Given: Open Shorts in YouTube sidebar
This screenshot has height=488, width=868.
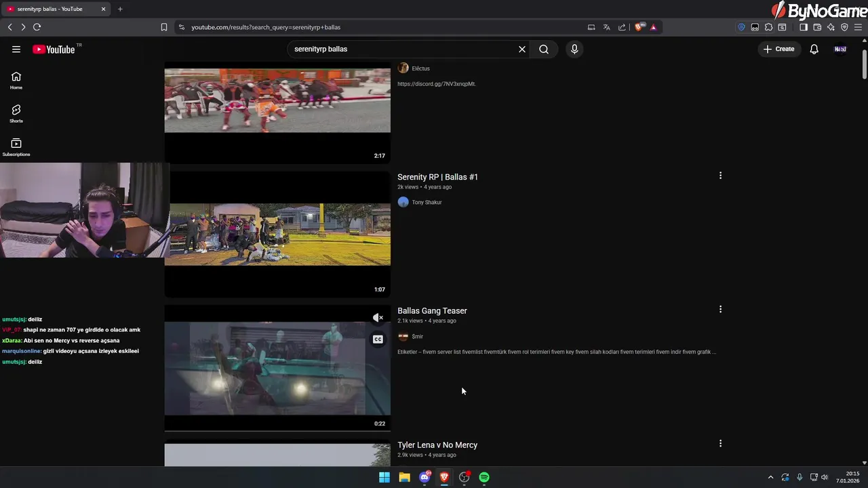Looking at the screenshot, I should coord(16,114).
